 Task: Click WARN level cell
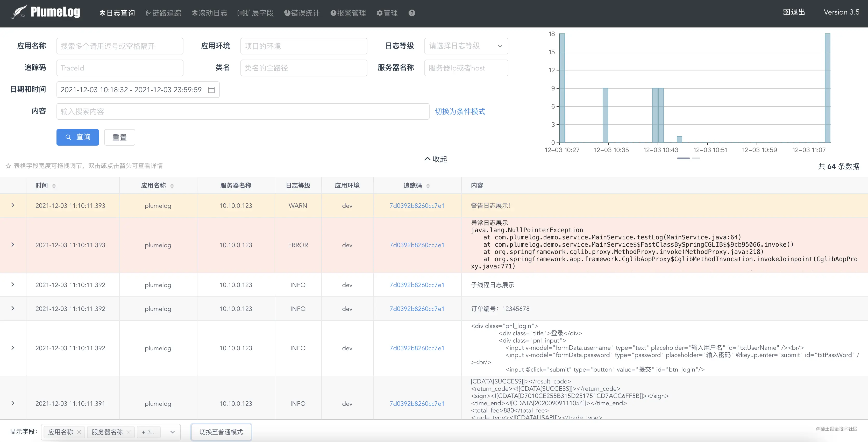[x=298, y=205]
